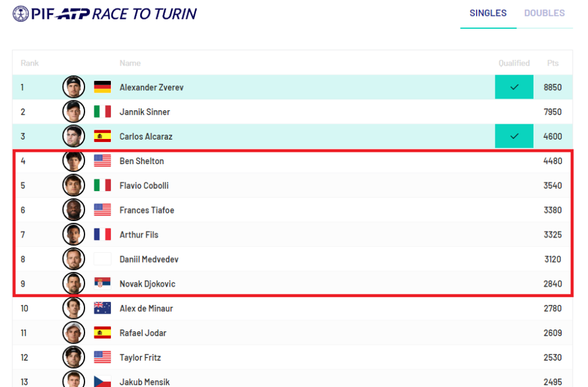Click Jannik Sinner's player photo

point(73,111)
